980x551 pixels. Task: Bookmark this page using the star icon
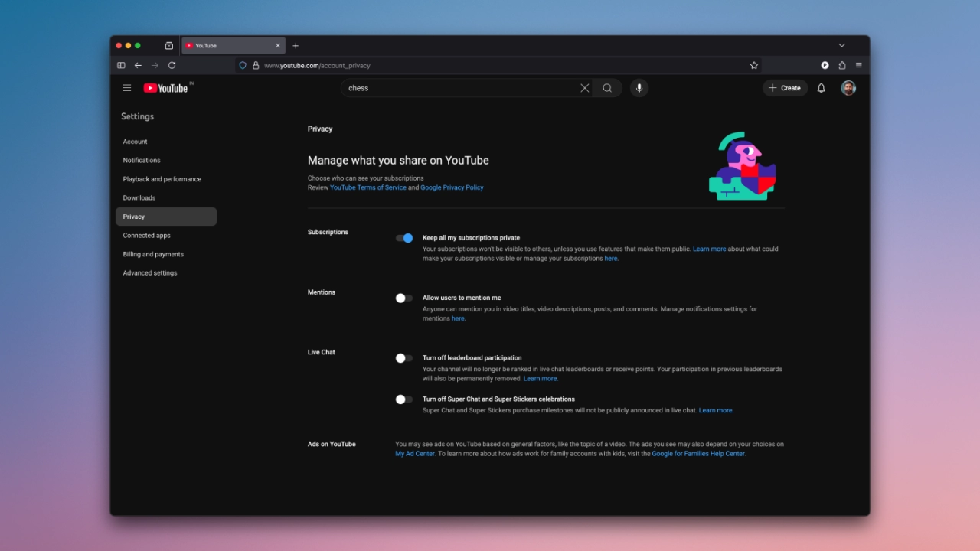click(753, 65)
